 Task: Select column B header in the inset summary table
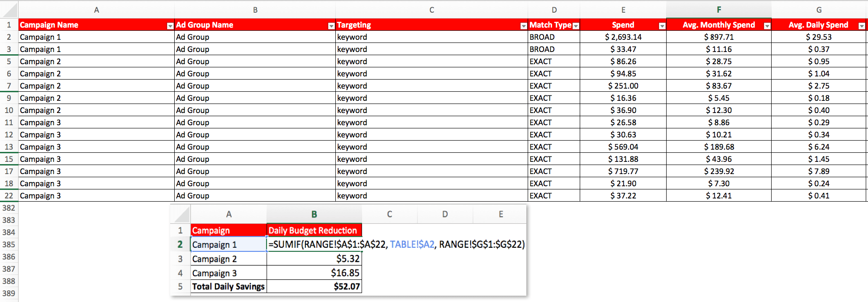(x=314, y=214)
